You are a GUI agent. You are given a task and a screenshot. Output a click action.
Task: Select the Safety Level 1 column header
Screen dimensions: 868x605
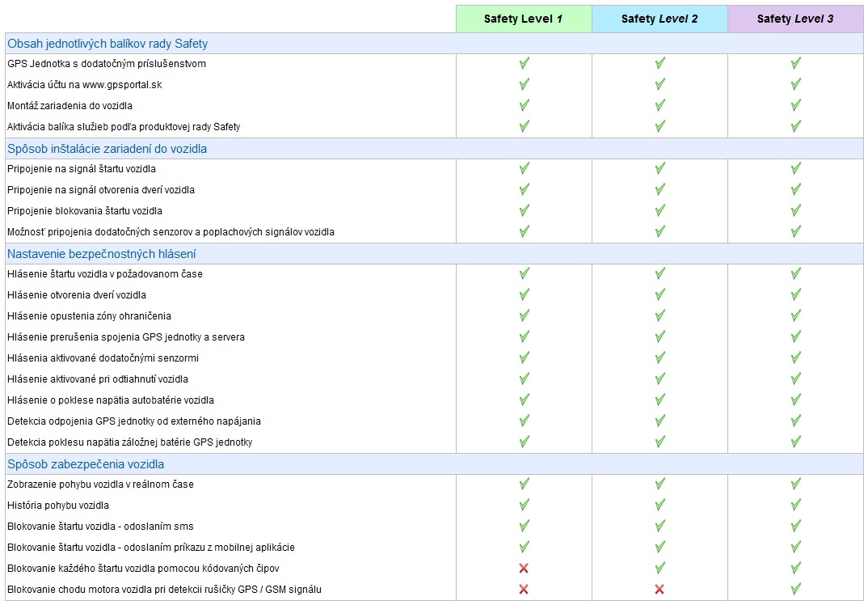(x=524, y=19)
